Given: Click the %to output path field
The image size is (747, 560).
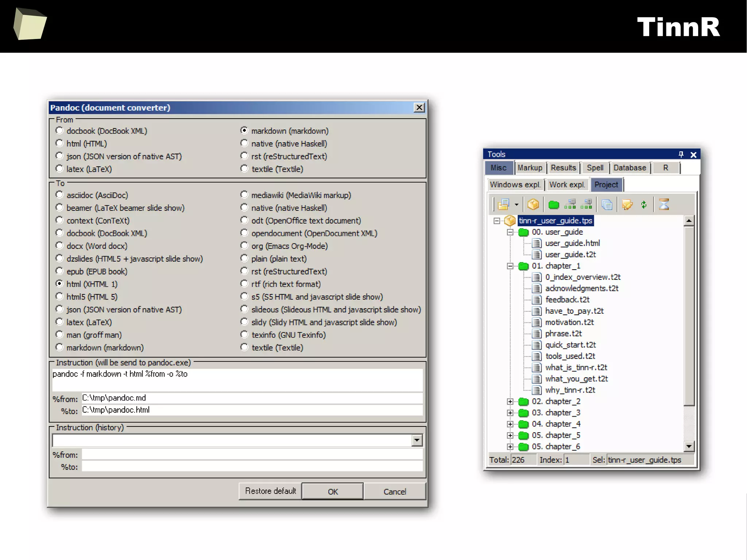Looking at the screenshot, I should 252,410.
